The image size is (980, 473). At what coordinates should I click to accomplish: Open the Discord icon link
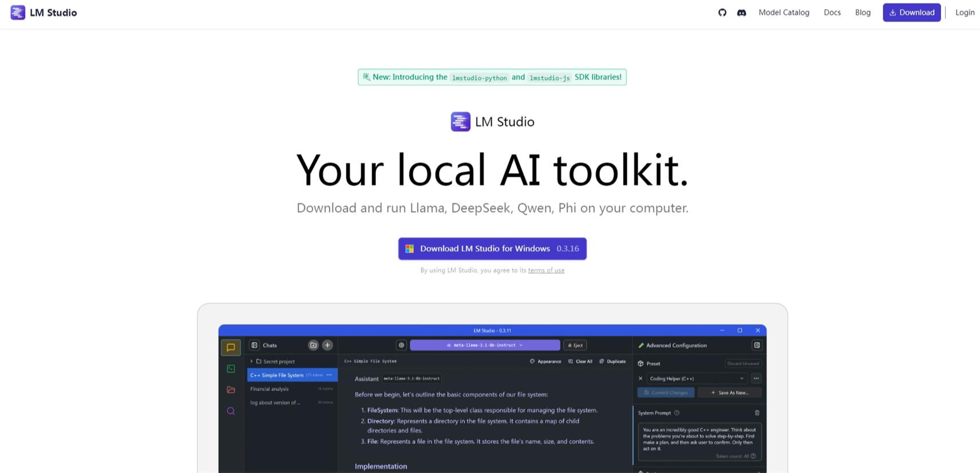click(741, 13)
